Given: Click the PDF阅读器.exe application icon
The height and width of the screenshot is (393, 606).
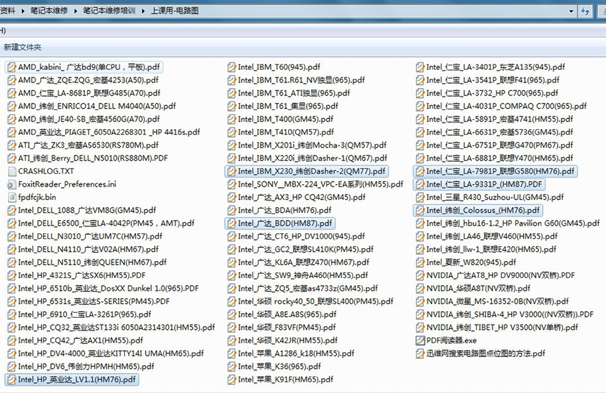Looking at the screenshot, I should tap(420, 340).
